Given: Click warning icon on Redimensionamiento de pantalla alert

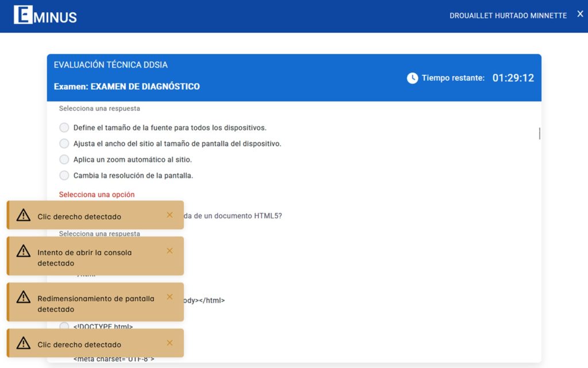Looking at the screenshot, I should (x=23, y=297).
